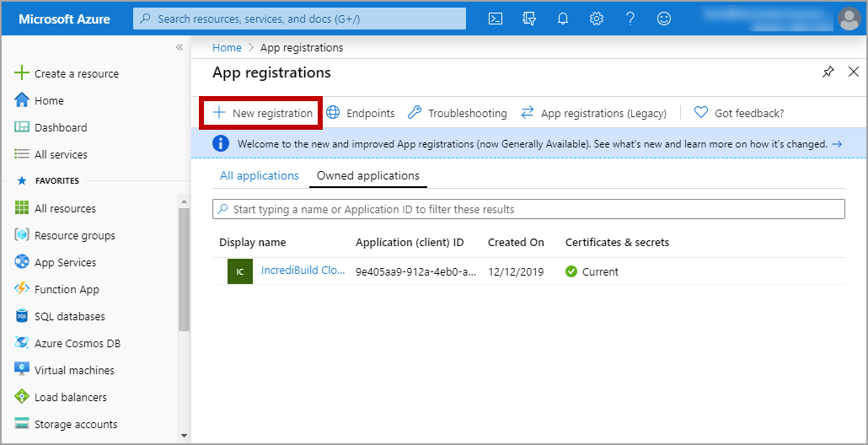Follow the banner's learn more arrow
The height and width of the screenshot is (445, 868).
click(837, 144)
